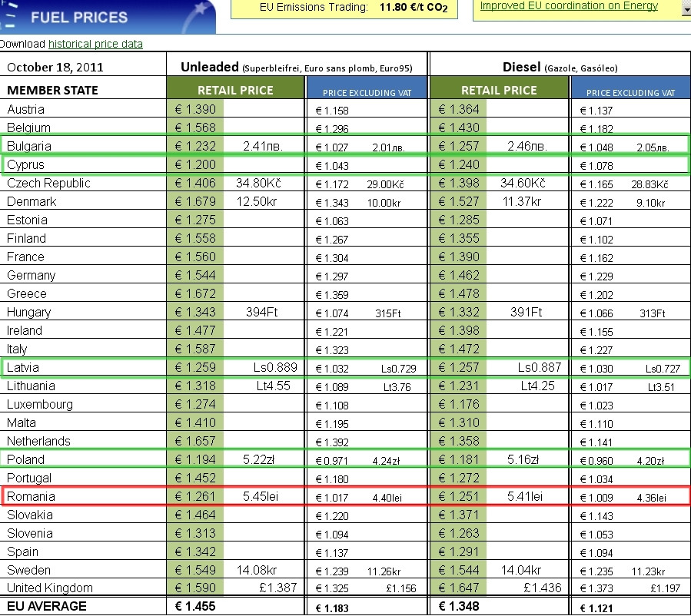Click the Poland member state cell

coord(26,459)
